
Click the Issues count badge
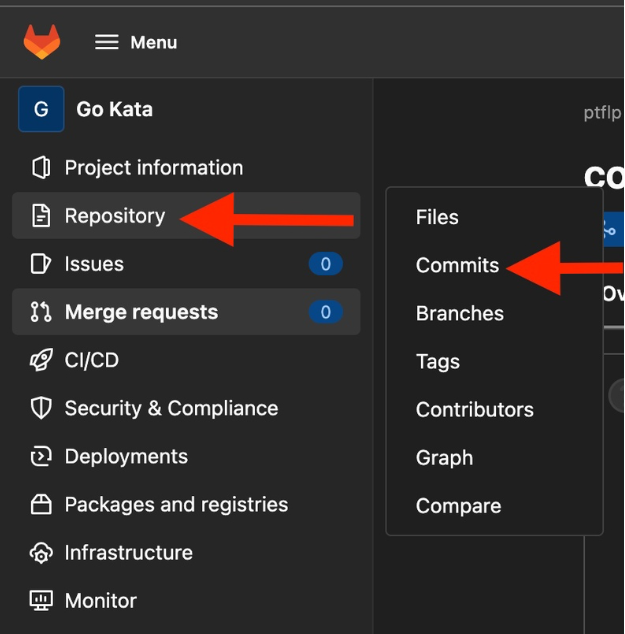(325, 264)
